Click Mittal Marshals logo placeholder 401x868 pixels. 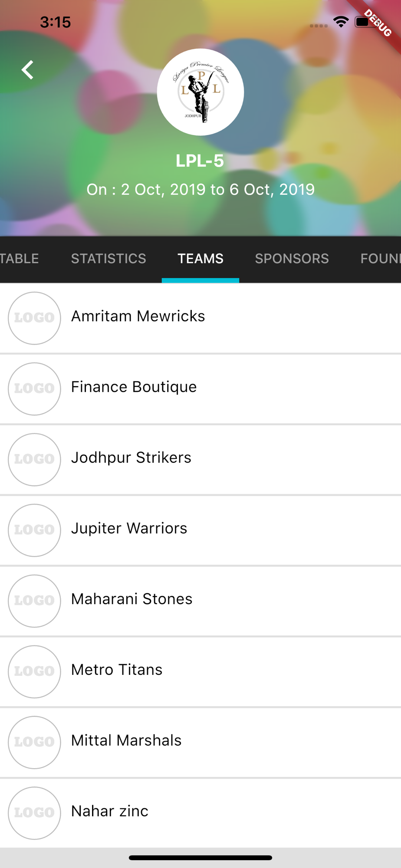coord(34,743)
